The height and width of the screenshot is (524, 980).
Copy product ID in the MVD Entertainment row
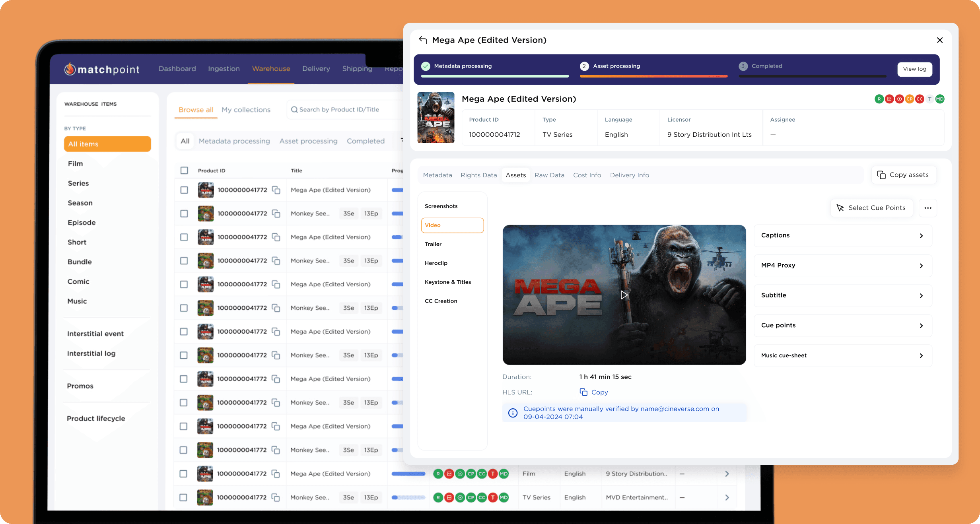pyautogui.click(x=276, y=497)
